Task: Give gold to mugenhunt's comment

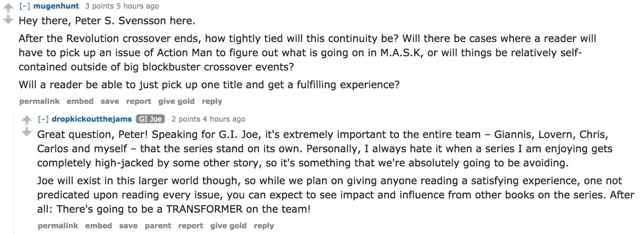Action: coord(176,101)
